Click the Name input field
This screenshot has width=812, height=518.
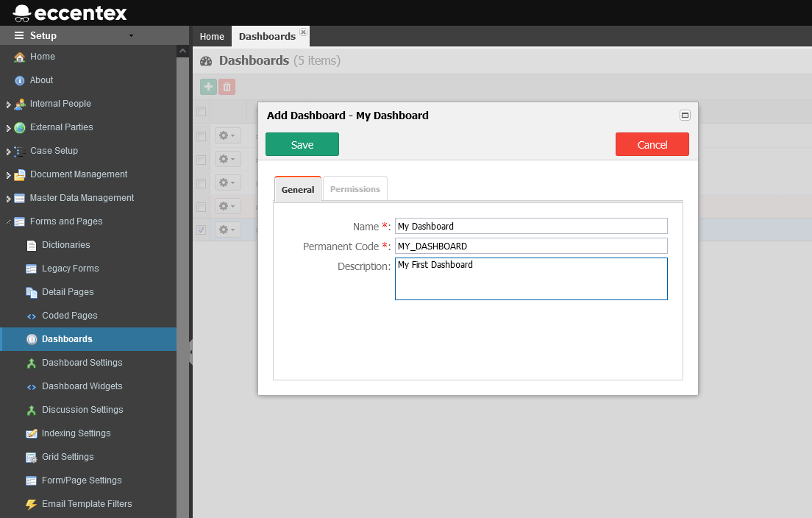531,226
